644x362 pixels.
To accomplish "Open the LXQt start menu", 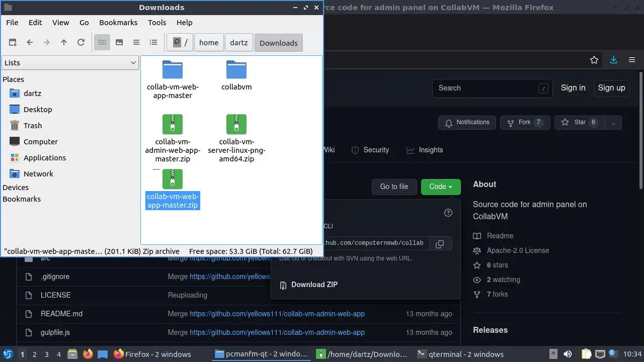I will 8,354.
